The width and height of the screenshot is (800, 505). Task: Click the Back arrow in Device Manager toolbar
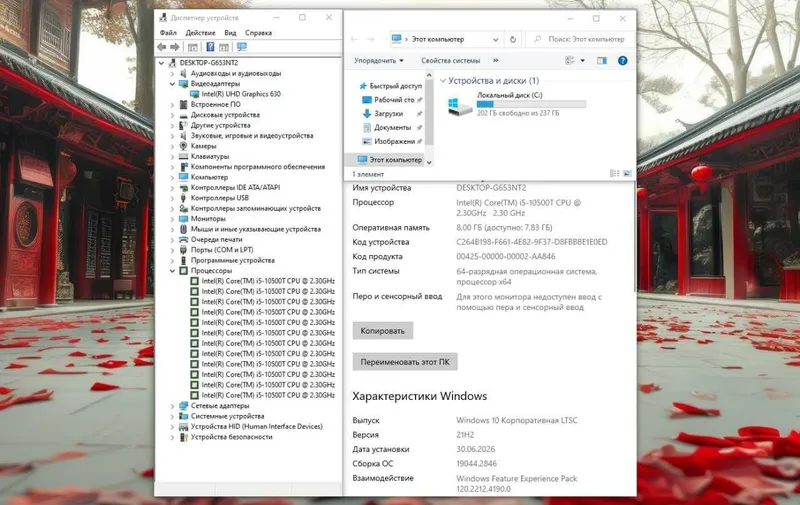[x=162, y=47]
